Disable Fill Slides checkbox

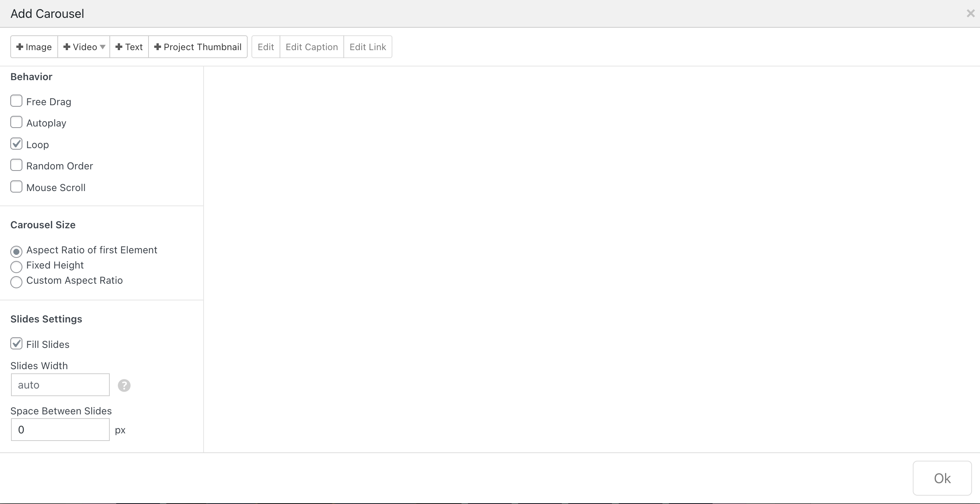point(16,344)
